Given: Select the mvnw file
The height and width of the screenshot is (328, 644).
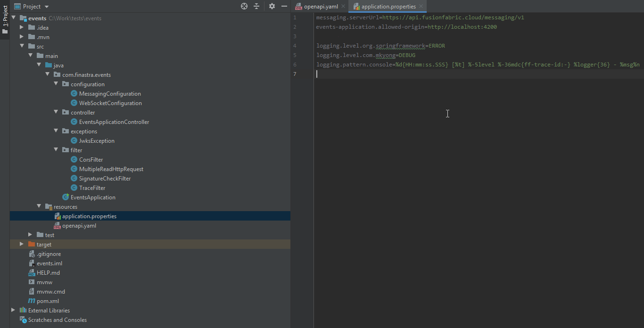Looking at the screenshot, I should pos(45,282).
